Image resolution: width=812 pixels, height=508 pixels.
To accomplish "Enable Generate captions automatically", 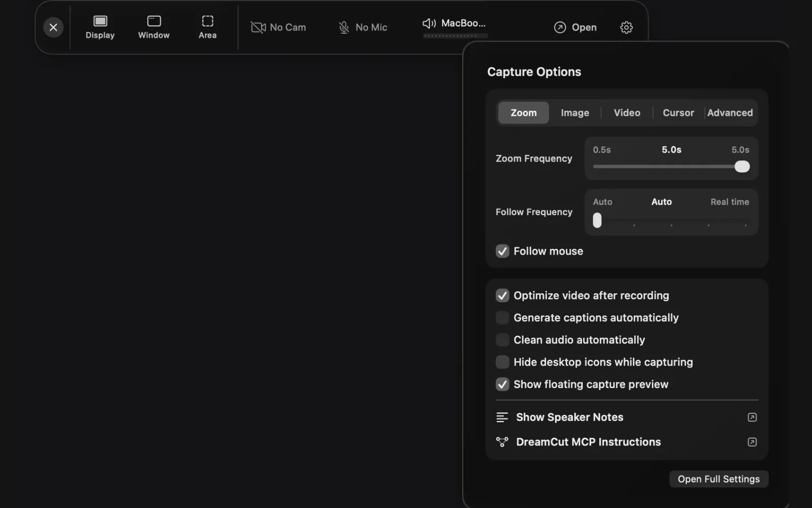I will (502, 317).
